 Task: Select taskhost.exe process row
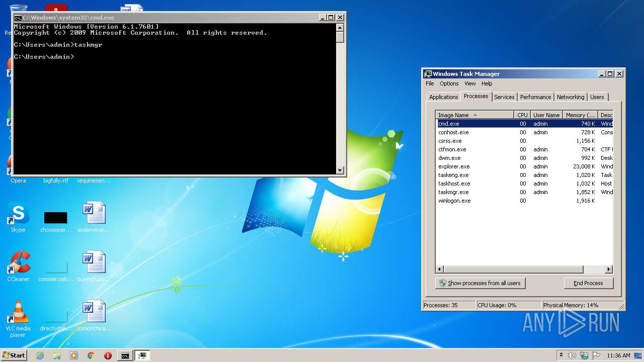pyautogui.click(x=525, y=184)
